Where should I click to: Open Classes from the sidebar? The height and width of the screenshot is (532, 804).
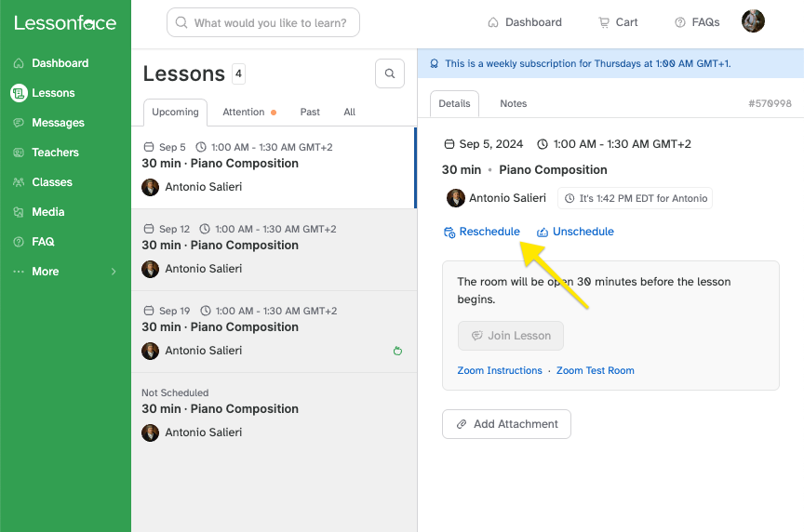(51, 182)
